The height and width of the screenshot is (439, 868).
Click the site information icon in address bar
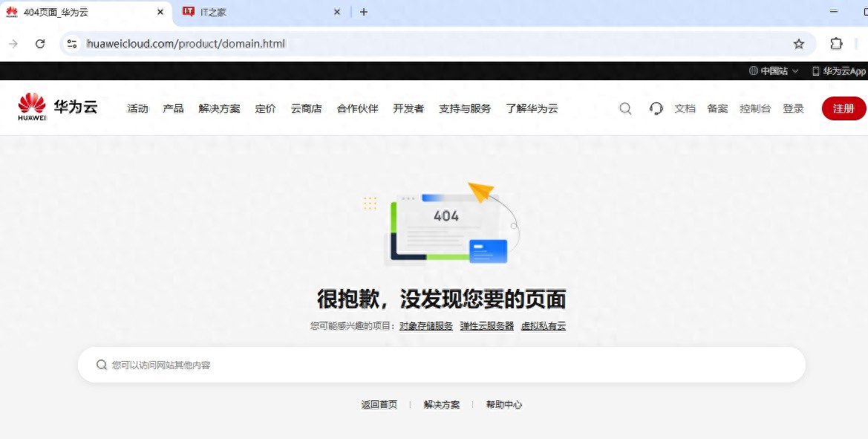click(72, 44)
